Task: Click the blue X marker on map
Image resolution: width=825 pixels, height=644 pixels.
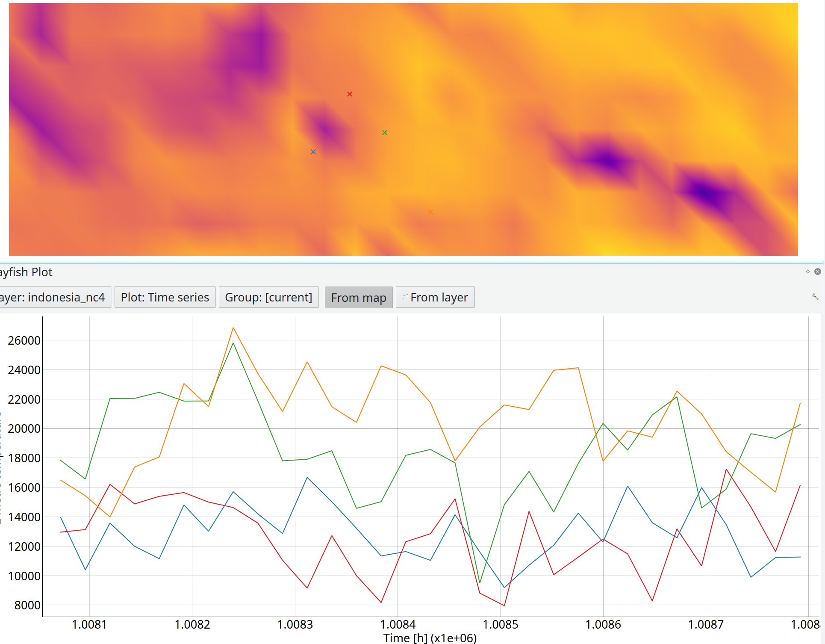Action: pos(313,152)
